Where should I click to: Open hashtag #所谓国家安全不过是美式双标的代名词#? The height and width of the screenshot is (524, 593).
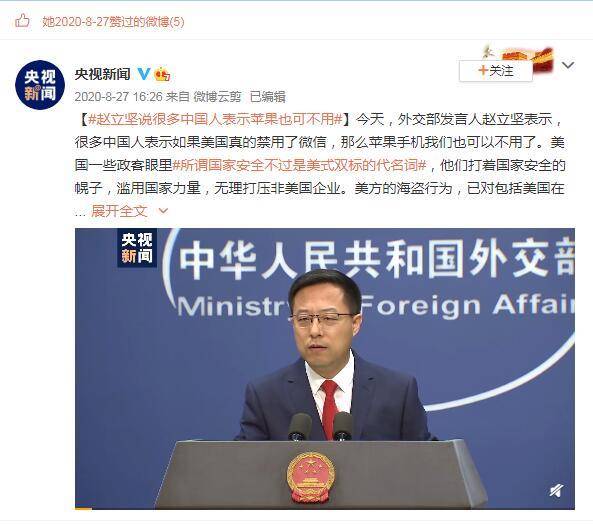300,165
